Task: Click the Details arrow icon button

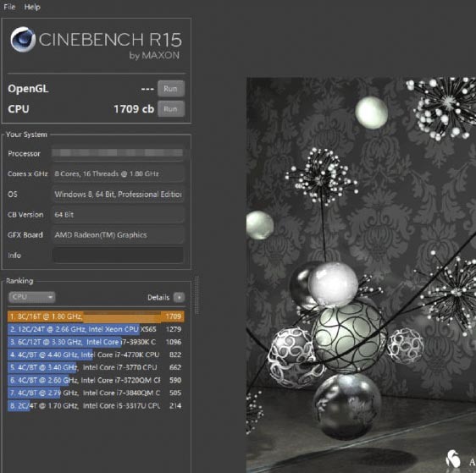Action: (179, 298)
